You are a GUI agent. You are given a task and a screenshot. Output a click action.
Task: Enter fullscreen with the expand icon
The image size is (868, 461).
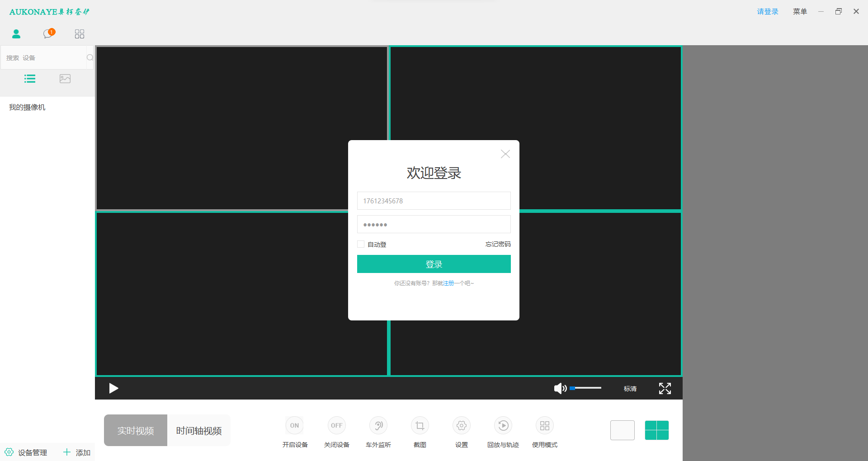[x=665, y=388]
